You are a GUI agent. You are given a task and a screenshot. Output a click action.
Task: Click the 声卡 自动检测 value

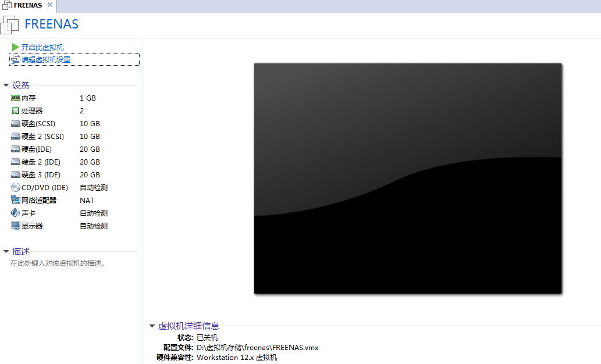[94, 213]
